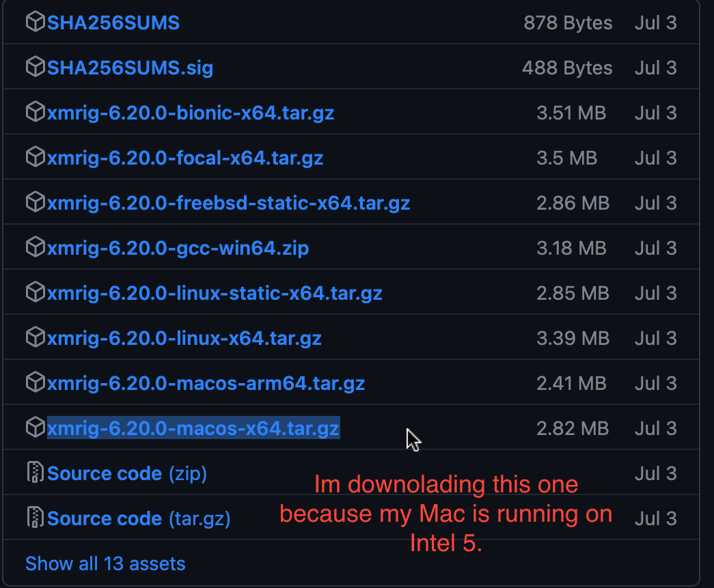Download the SHA256SUMS file
This screenshot has height=588, width=714.
(113, 22)
